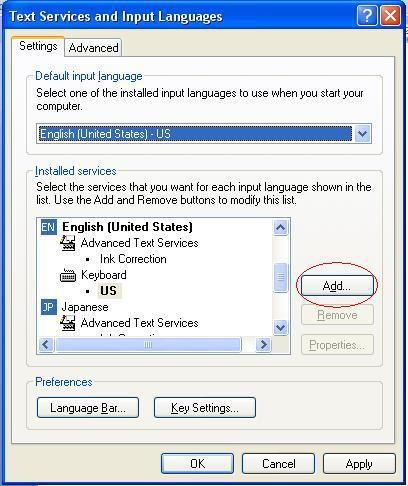Select Ink Correction in the services list
Viewport: 408px width, 486px height.
[133, 259]
